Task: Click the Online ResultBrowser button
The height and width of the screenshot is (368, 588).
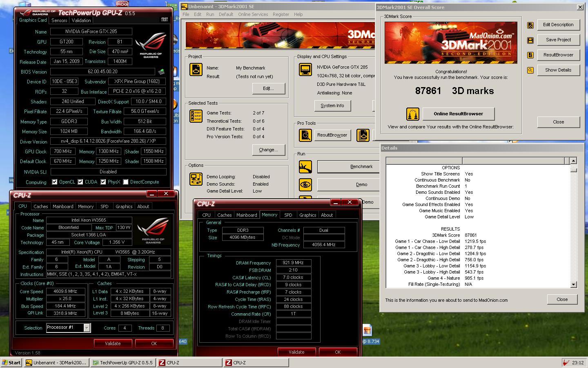Action: [459, 114]
